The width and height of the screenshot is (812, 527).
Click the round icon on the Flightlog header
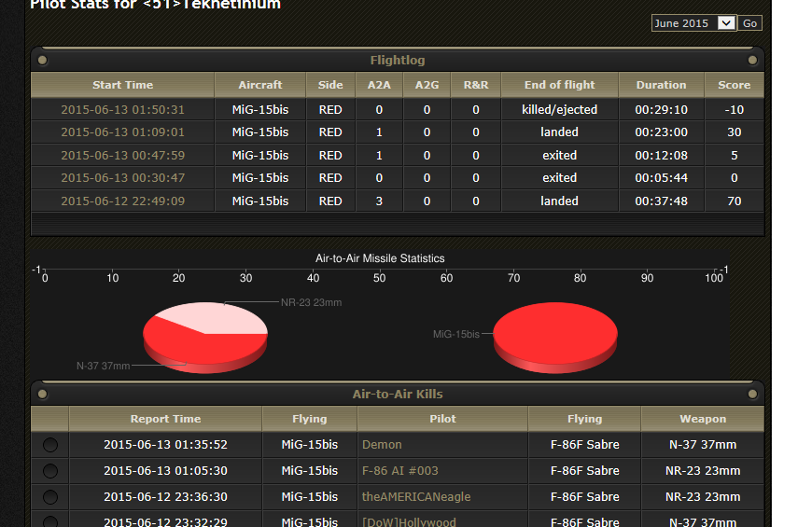[42, 61]
